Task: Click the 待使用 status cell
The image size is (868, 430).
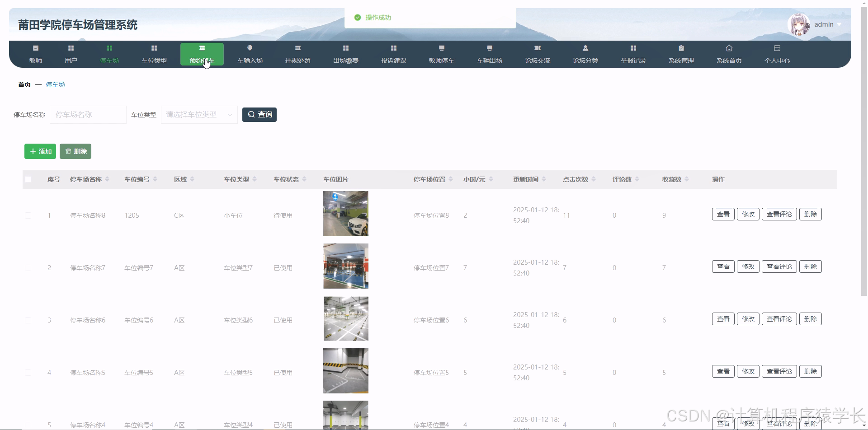Action: click(x=283, y=215)
